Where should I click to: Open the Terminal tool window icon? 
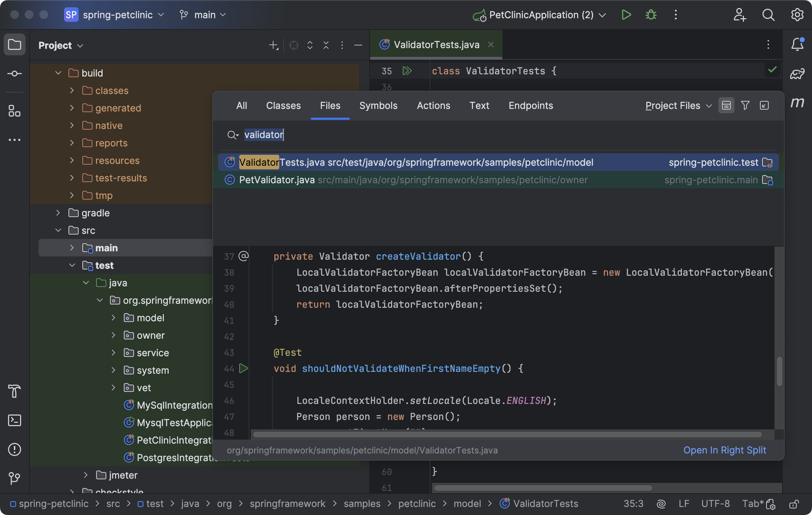[x=15, y=420]
